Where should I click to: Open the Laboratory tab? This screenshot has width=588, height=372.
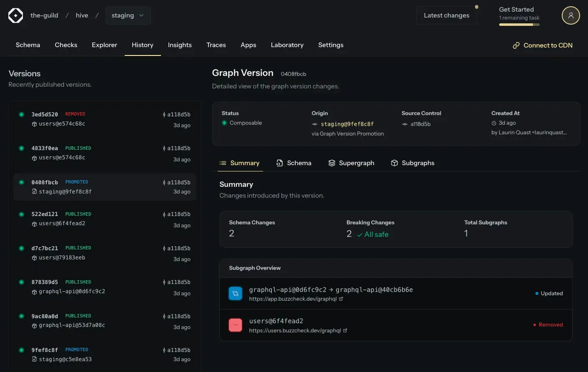pos(287,45)
